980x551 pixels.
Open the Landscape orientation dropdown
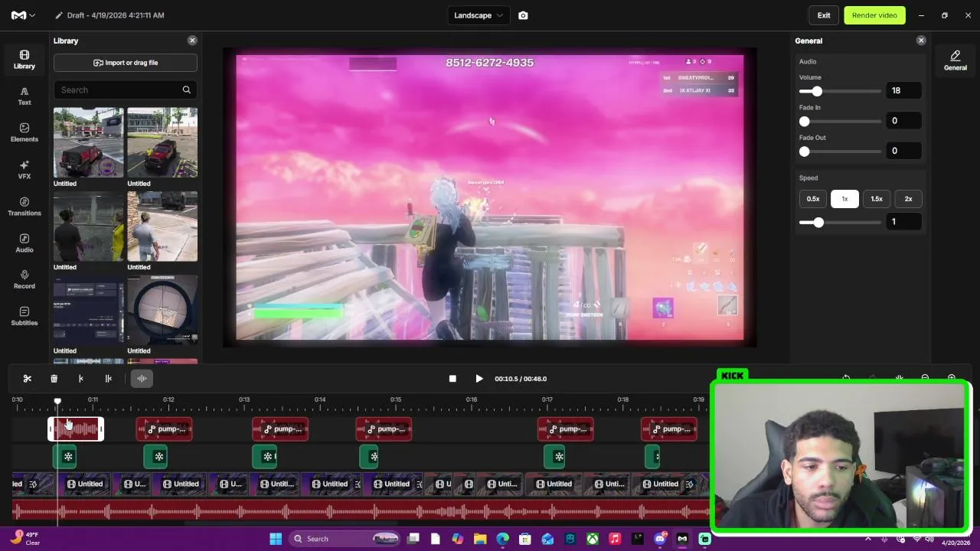click(x=479, y=15)
